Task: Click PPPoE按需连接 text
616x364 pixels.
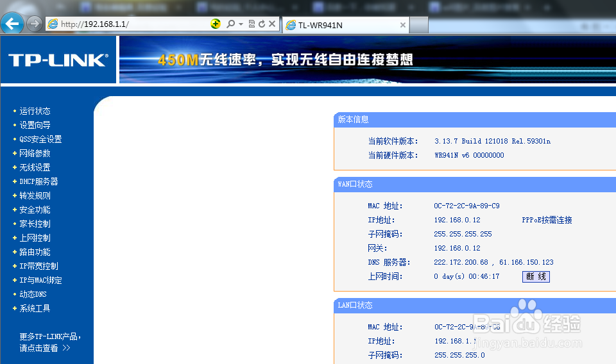Action: pos(547,220)
